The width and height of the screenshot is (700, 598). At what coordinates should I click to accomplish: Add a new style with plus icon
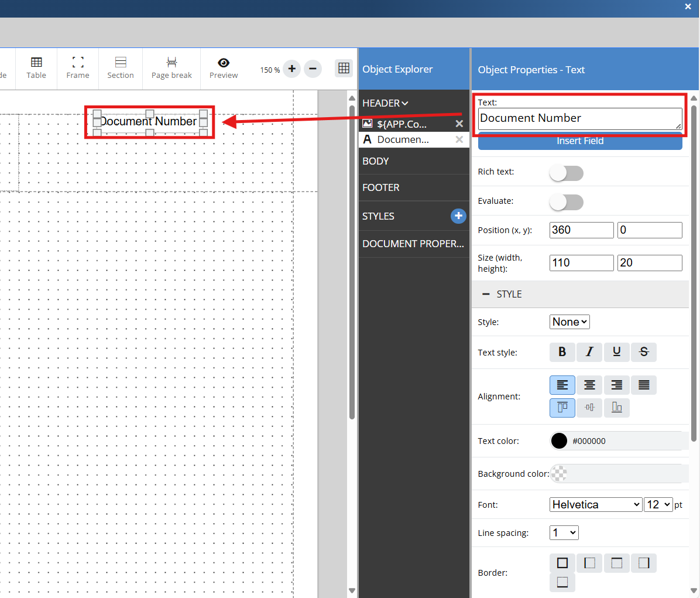coord(458,216)
